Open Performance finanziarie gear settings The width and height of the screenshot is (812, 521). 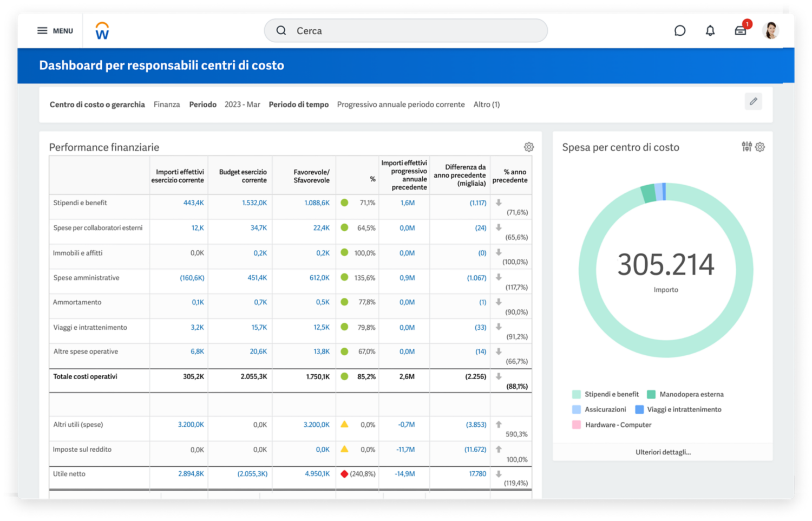point(529,147)
